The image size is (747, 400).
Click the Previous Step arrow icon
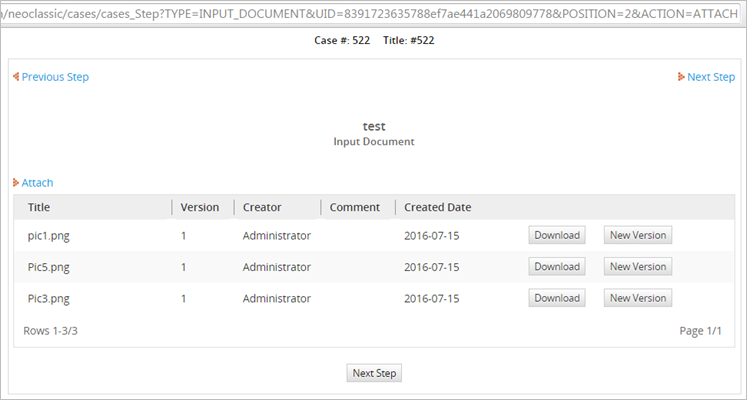(x=16, y=77)
